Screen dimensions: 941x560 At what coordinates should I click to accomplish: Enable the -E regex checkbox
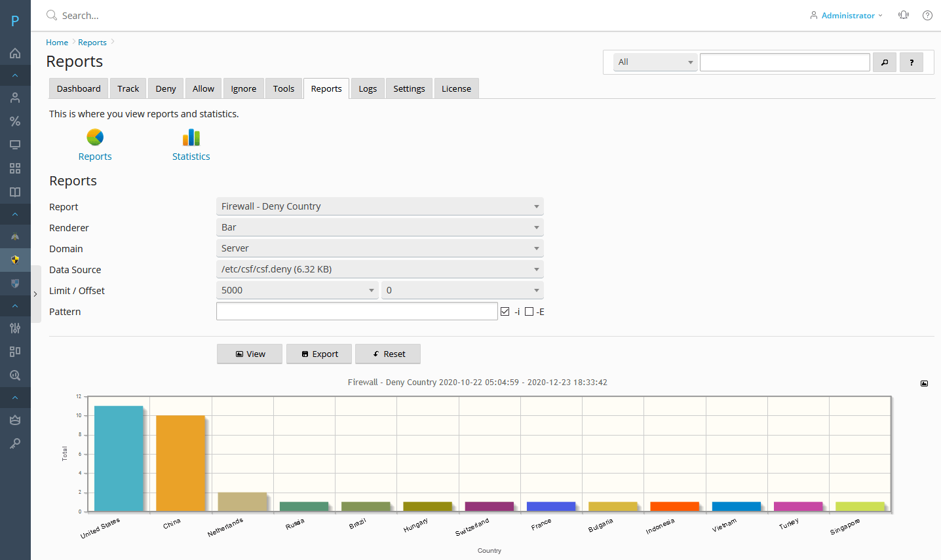pyautogui.click(x=529, y=311)
